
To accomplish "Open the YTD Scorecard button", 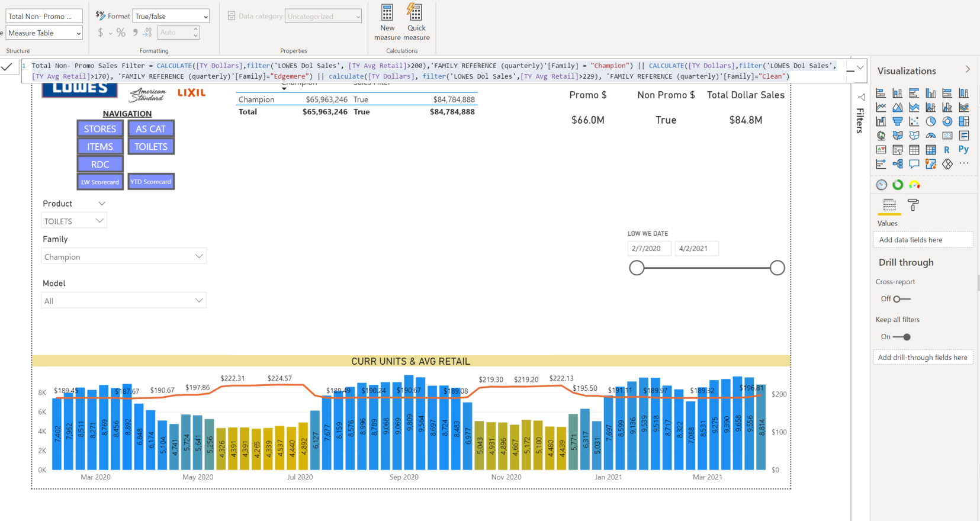I will coord(151,182).
